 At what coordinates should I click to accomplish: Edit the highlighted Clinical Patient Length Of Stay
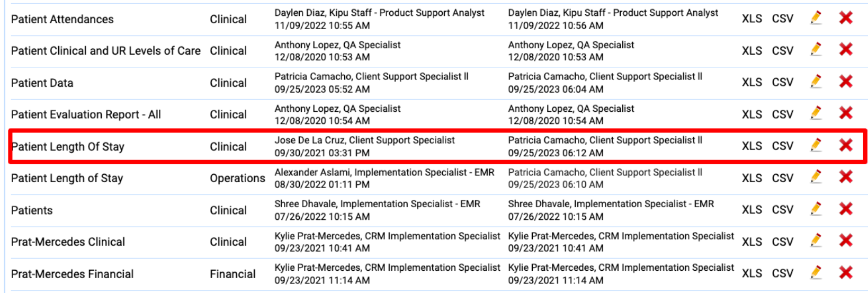coord(816,146)
